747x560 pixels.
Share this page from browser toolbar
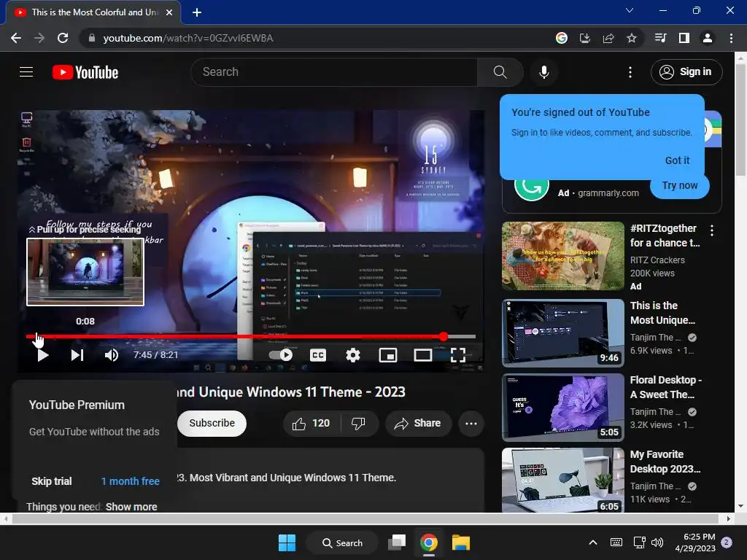click(x=608, y=38)
